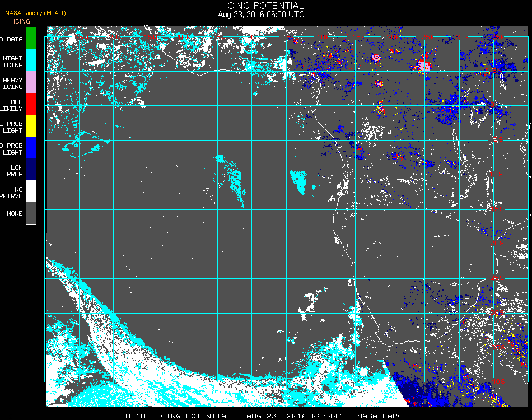Click the 35E longitude label
The height and width of the screenshot is (420, 532).
498,37
